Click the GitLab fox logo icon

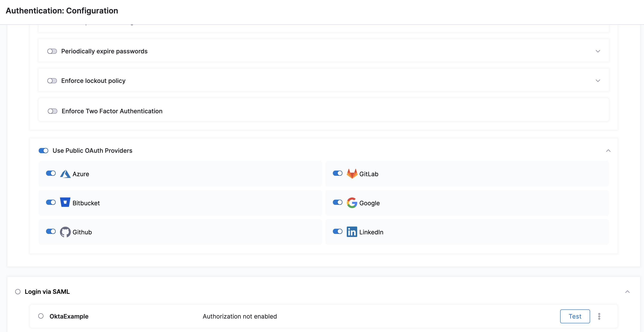pyautogui.click(x=352, y=174)
